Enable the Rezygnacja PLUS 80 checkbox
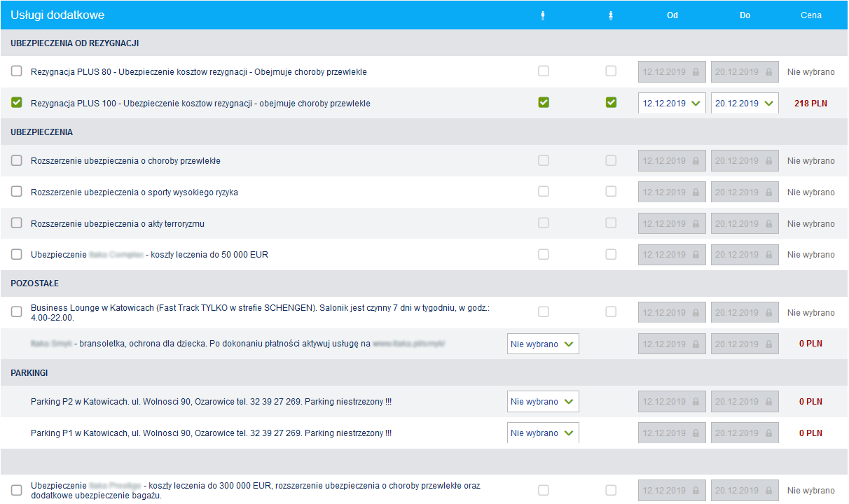This screenshot has height=504, width=849. click(x=16, y=71)
